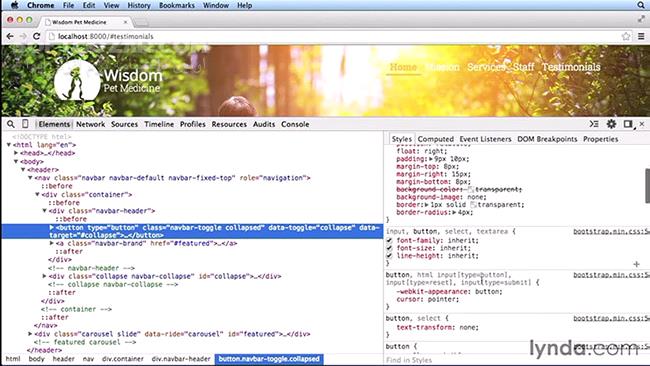Screen dimensions: 650x366
Task: Open the Profiles panel
Action: [x=193, y=124]
